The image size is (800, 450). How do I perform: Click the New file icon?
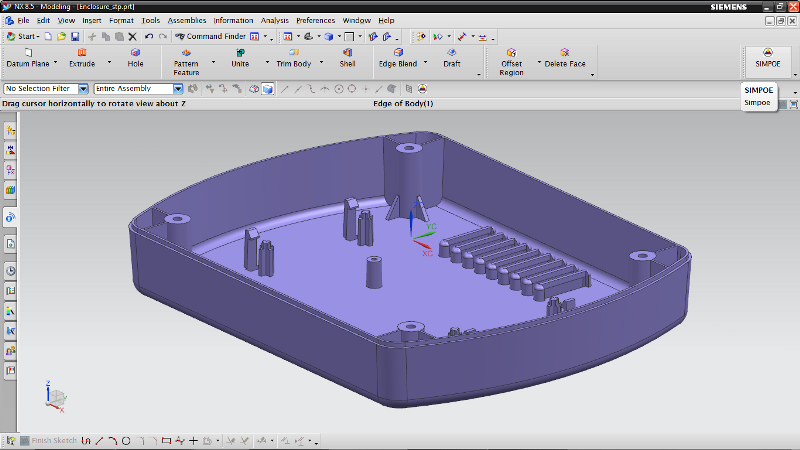pos(48,36)
